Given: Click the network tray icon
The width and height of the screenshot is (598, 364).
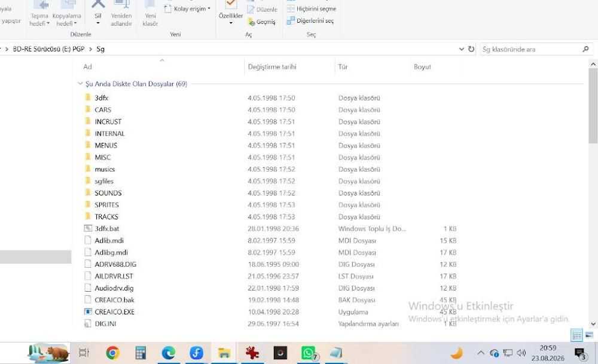Looking at the screenshot, I should [x=508, y=353].
